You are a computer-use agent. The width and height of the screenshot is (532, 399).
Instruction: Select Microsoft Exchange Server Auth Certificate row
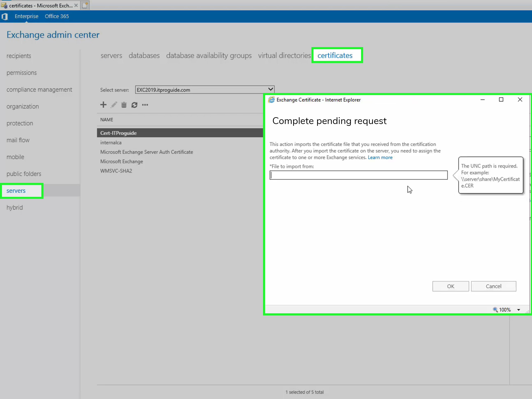click(x=180, y=152)
